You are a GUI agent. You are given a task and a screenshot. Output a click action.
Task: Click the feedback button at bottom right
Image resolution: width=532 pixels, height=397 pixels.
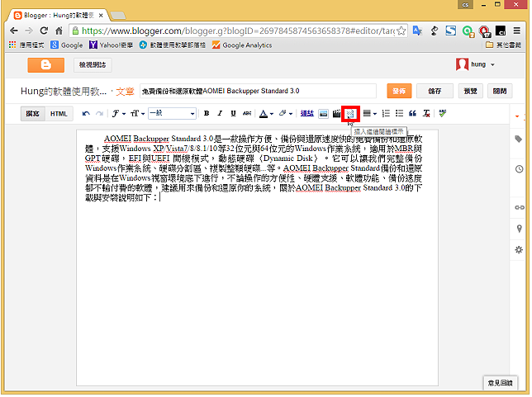pos(500,383)
